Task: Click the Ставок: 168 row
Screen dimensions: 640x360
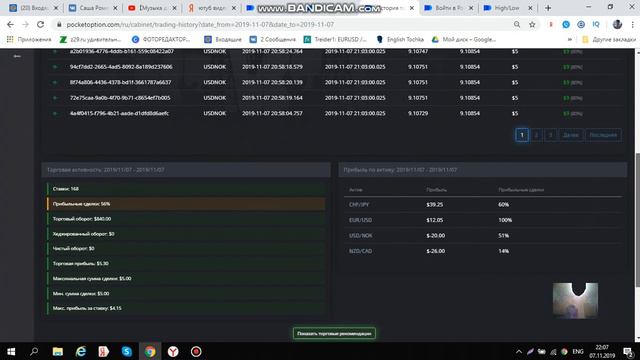Action: click(x=187, y=189)
